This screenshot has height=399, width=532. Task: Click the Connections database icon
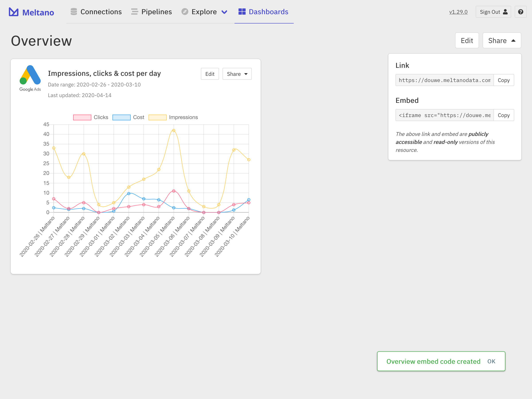coord(74,12)
